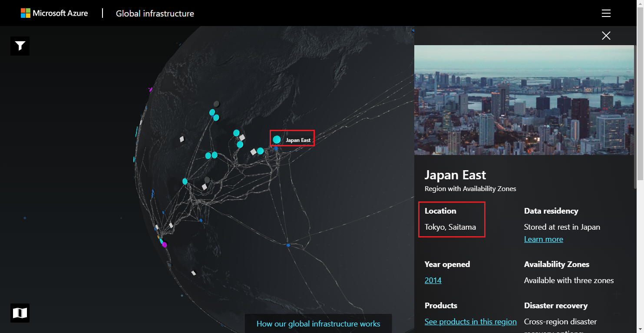
Task: Open How our global infrastructure works
Action: pos(318,324)
